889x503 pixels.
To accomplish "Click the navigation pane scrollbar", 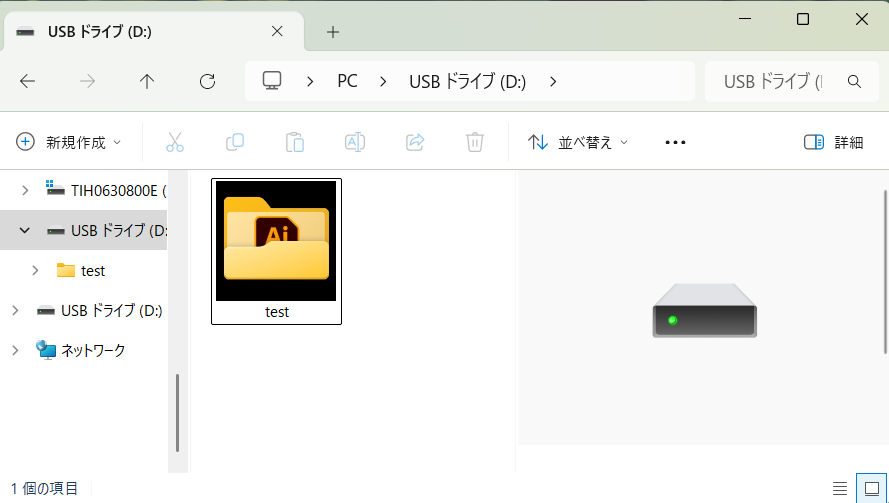I will (177, 412).
